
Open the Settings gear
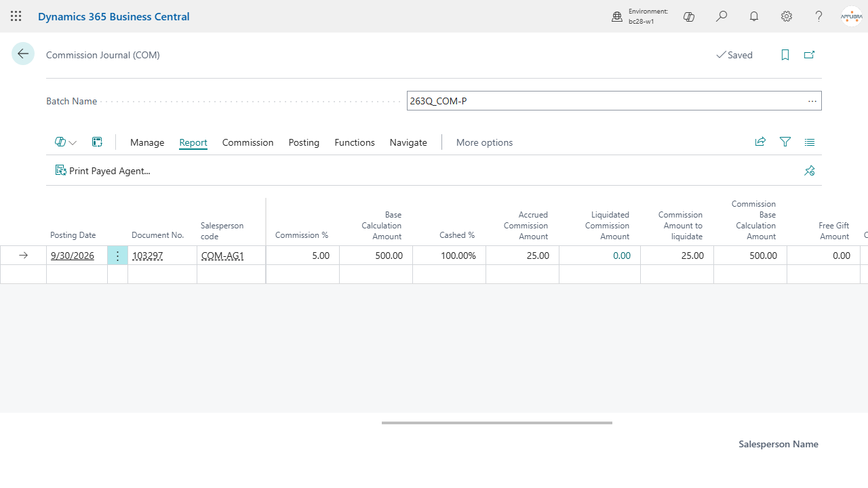coord(787,16)
